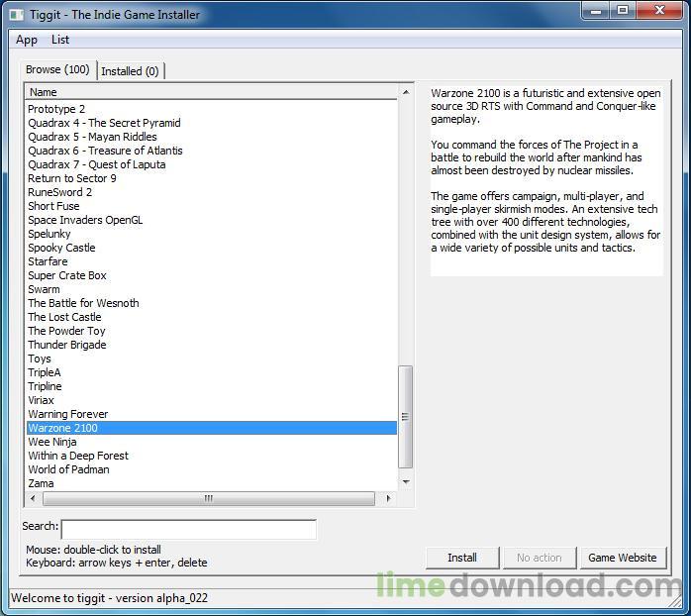This screenshot has height=616, width=691.
Task: Click the Tiggit title bar app icon
Action: tap(16, 15)
